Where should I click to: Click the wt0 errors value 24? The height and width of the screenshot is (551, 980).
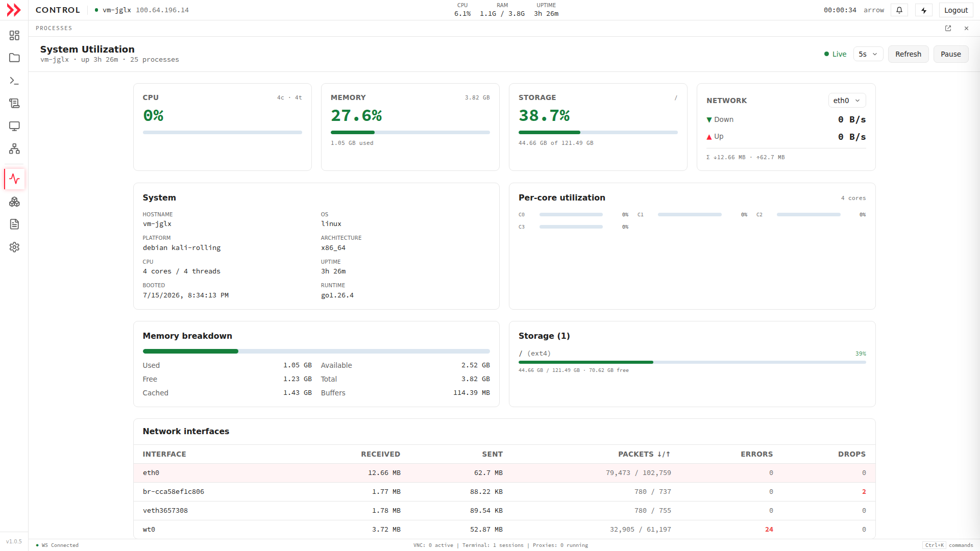click(x=769, y=530)
